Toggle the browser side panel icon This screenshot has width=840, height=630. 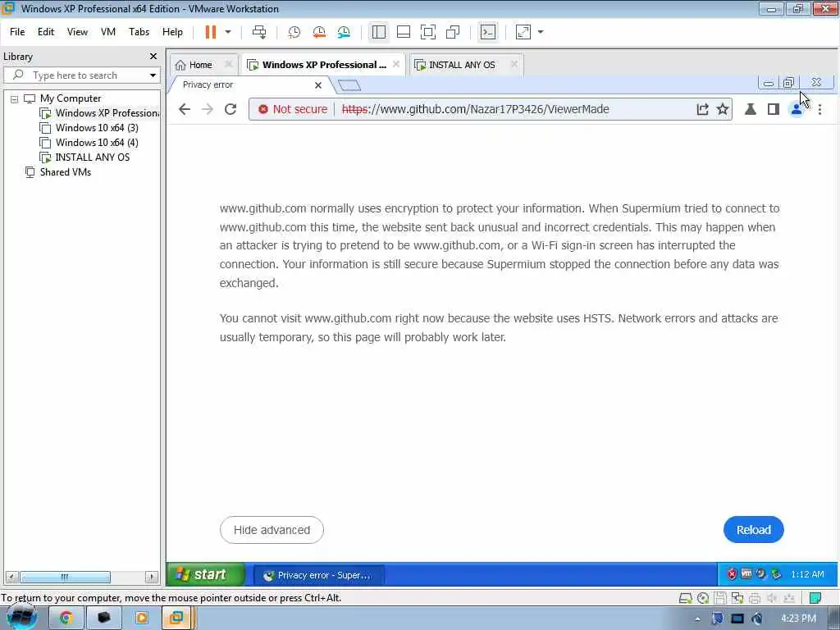[x=773, y=109]
